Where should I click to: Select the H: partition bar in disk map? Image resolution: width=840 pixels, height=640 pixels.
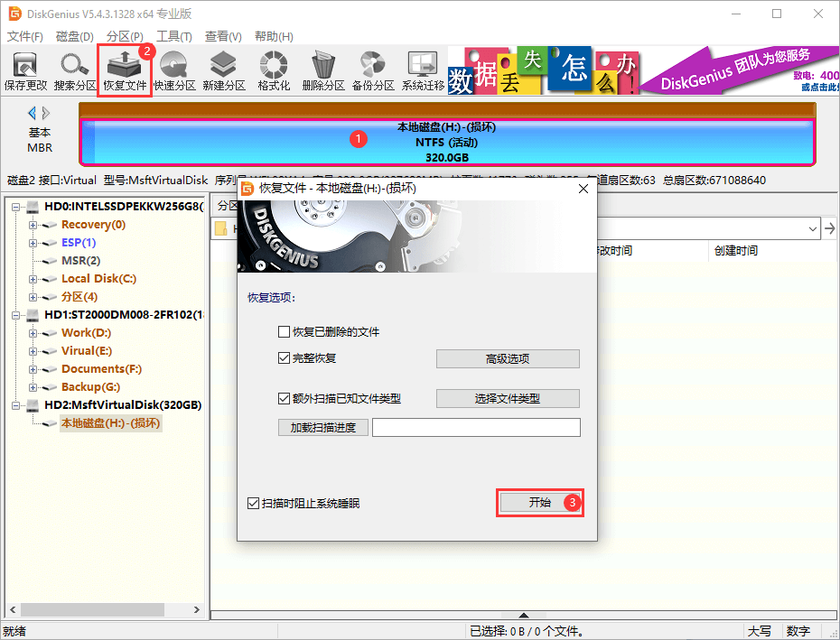tap(447, 142)
